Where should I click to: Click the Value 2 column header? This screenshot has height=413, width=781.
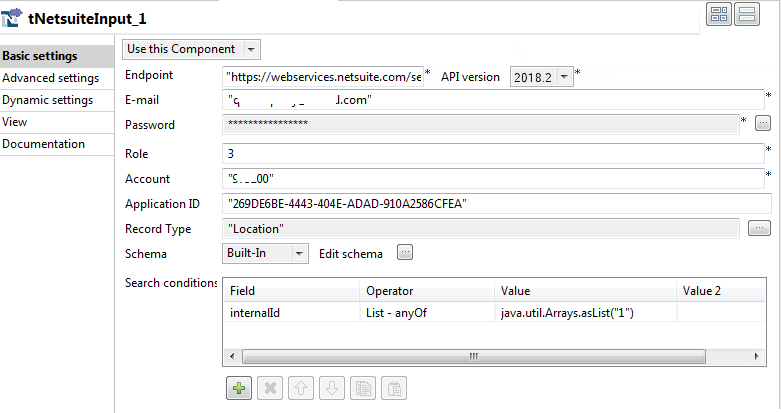pos(721,290)
